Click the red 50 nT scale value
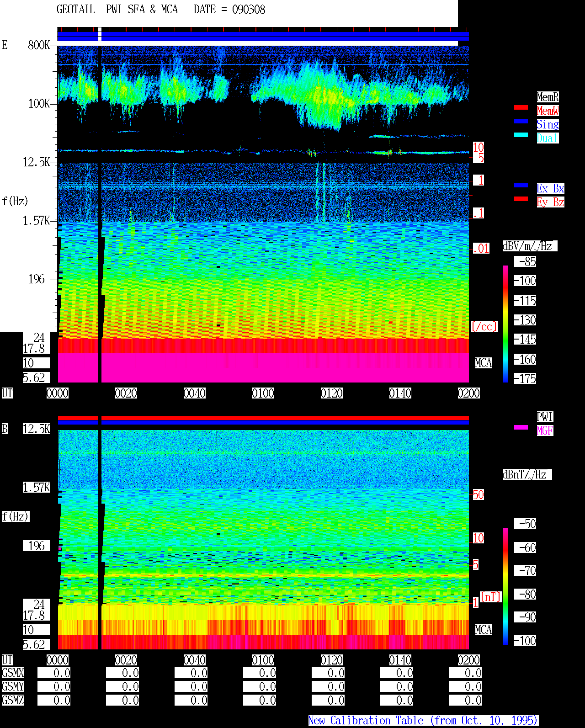This screenshot has width=585, height=728. click(478, 494)
